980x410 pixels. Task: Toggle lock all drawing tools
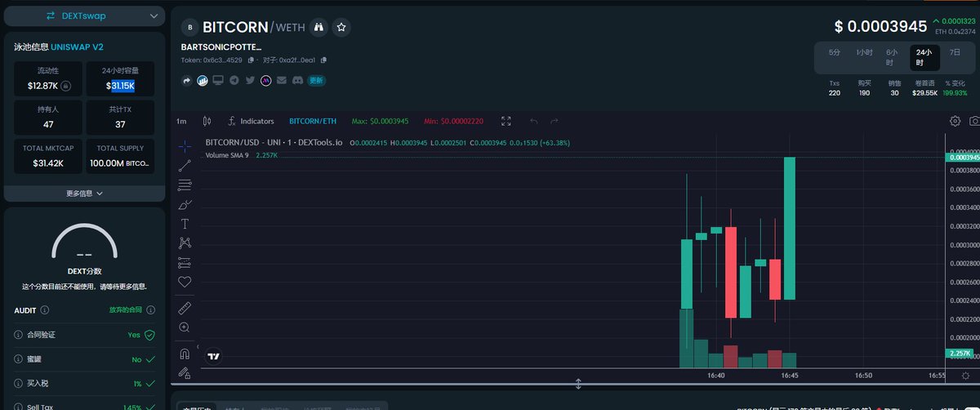click(185, 372)
